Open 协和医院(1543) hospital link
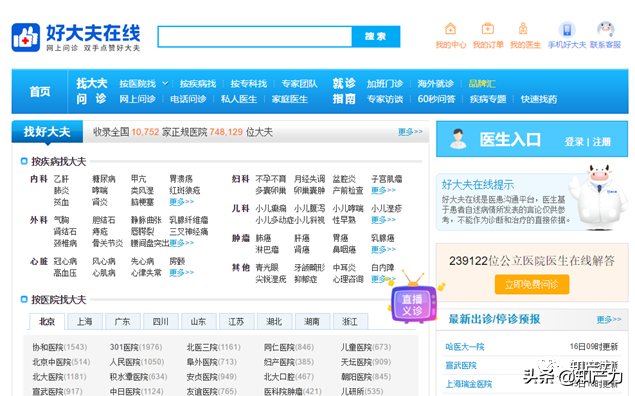Screen dimensions: 635x396 [60, 347]
